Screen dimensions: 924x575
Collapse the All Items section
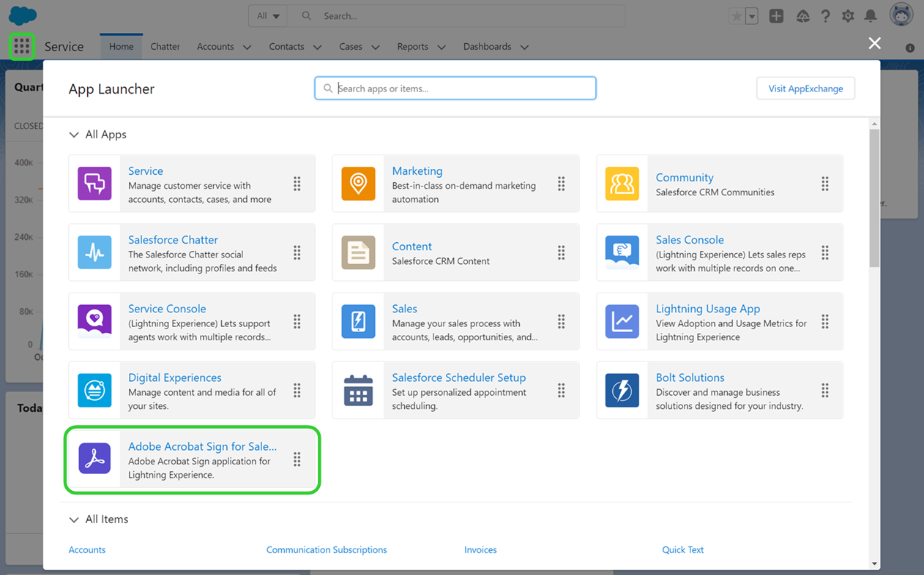(74, 519)
